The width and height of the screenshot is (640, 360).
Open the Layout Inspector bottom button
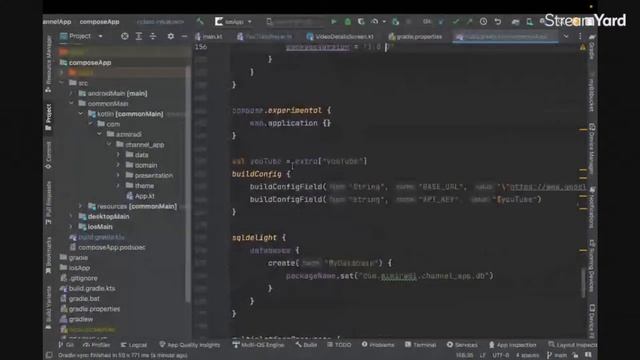click(x=573, y=345)
